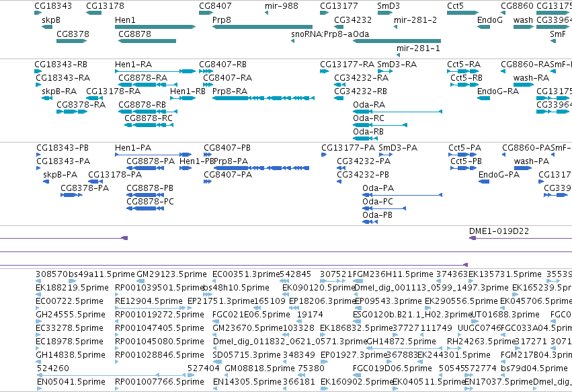Select bs79d04.5prime EST label
Screen dimensions: 572x392
click(x=534, y=368)
